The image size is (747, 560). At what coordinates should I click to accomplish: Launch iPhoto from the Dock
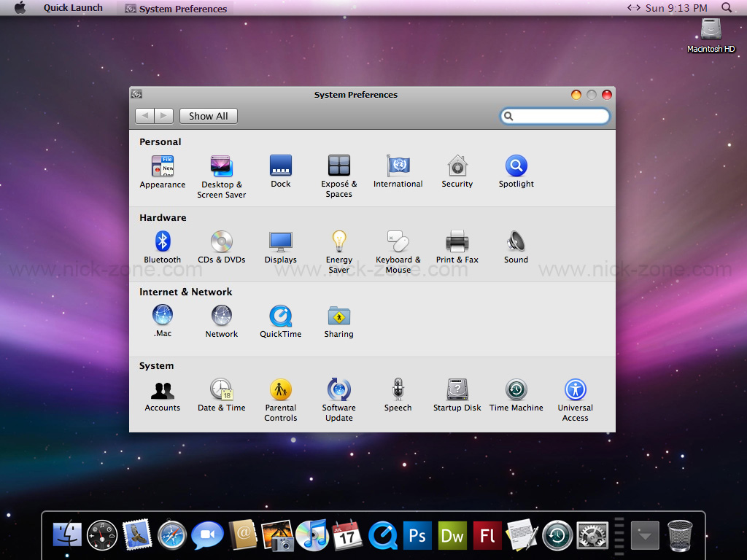(x=278, y=534)
